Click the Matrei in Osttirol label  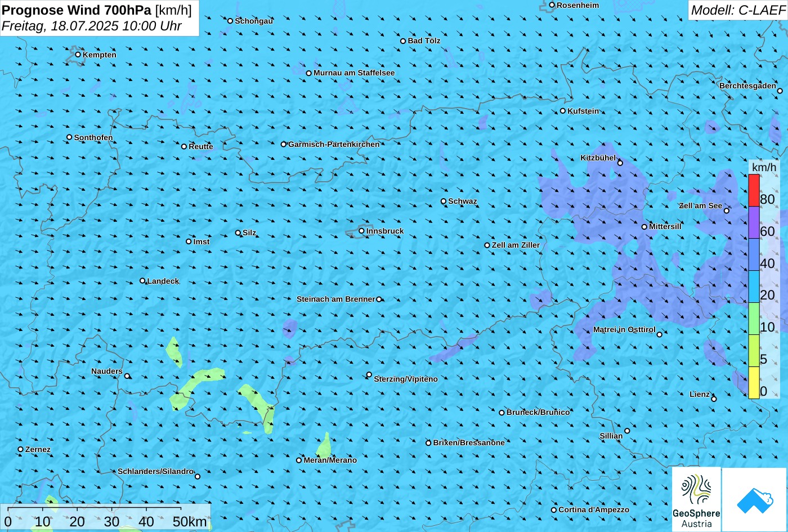tap(624, 329)
